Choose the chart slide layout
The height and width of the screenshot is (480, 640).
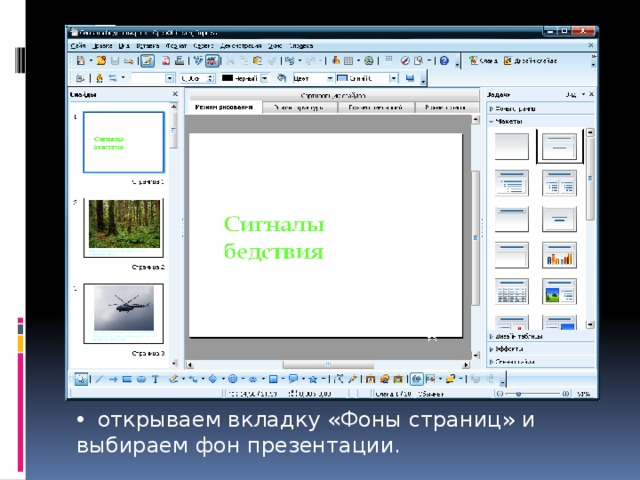click(559, 255)
